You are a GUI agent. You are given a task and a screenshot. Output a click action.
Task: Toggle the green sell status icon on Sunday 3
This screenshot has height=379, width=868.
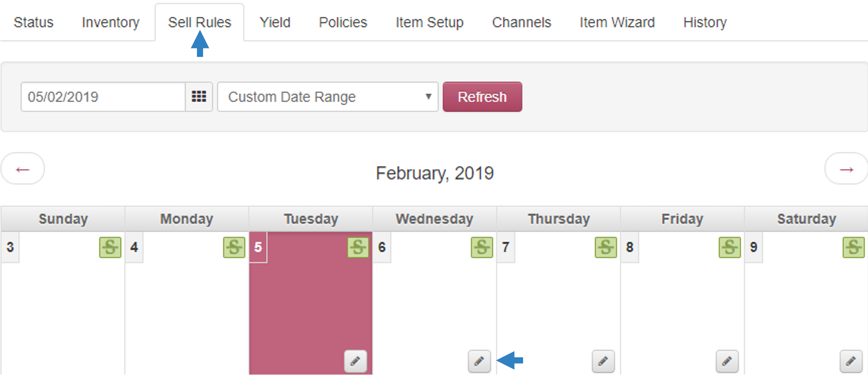click(x=110, y=247)
